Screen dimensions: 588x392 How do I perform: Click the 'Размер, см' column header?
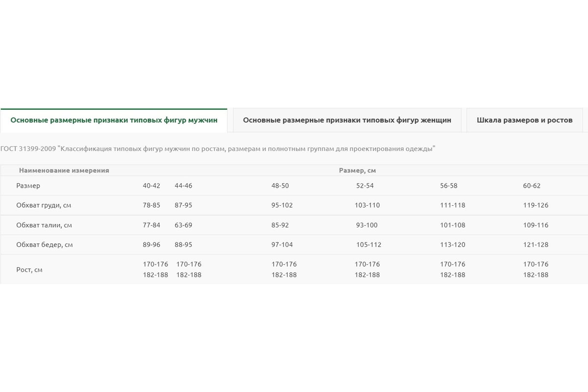(x=357, y=171)
